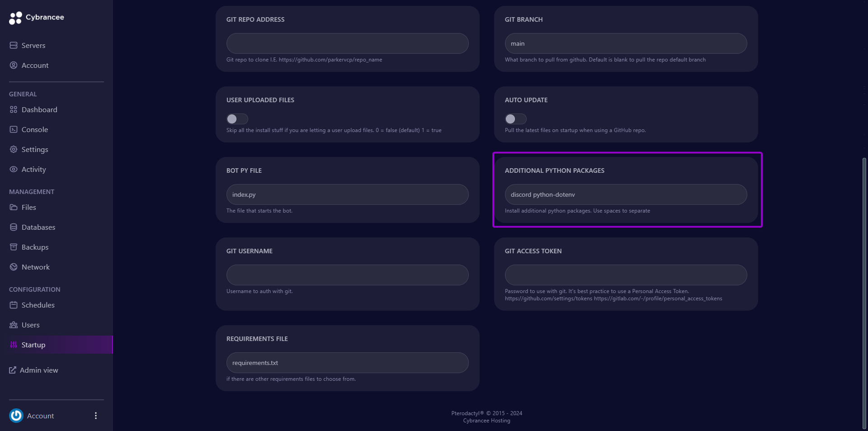Enable the User Uploaded Files toggle
The width and height of the screenshot is (868, 431).
tap(237, 118)
